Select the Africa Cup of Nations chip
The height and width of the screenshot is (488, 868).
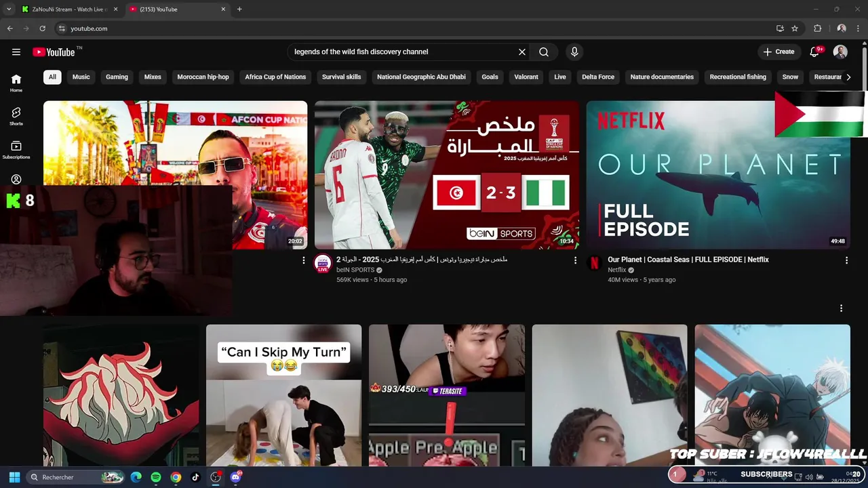pyautogui.click(x=275, y=77)
